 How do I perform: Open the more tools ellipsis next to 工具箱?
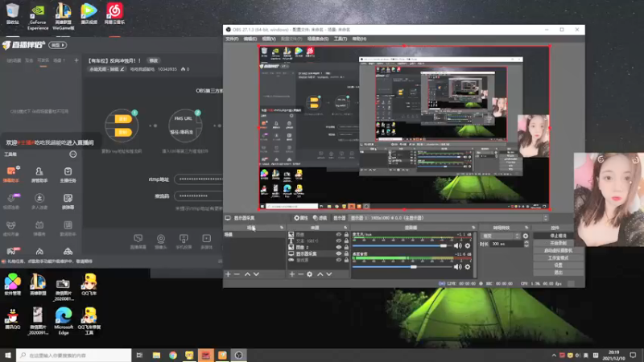(x=72, y=154)
